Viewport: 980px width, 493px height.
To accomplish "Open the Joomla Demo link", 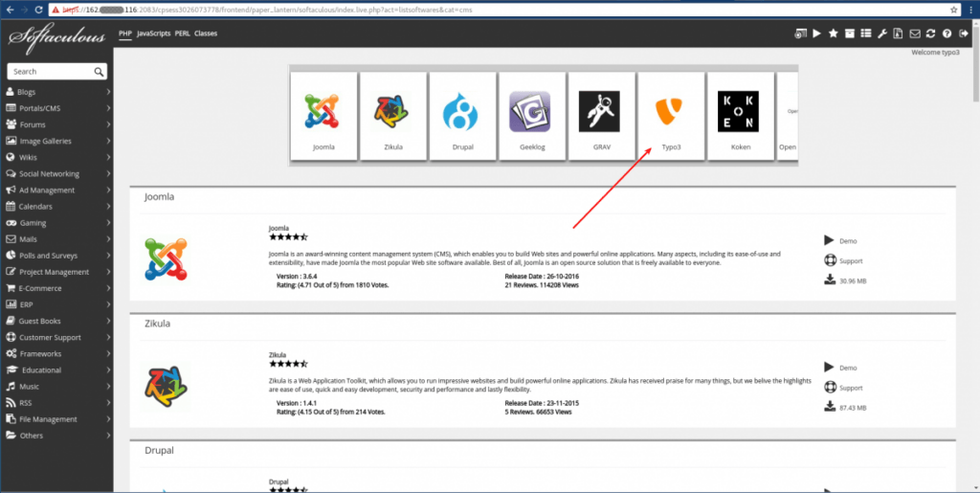I will [x=848, y=240].
